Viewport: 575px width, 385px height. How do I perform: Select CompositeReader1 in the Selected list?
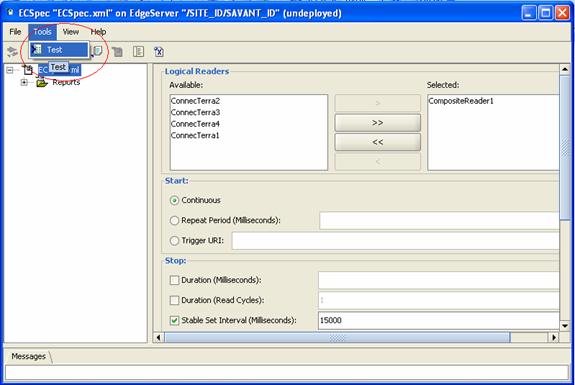[x=461, y=101]
